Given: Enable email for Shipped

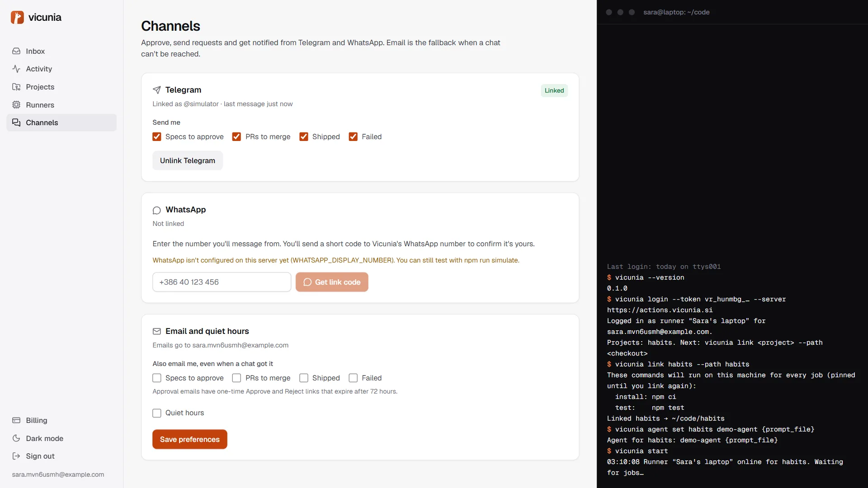Looking at the screenshot, I should tap(304, 378).
